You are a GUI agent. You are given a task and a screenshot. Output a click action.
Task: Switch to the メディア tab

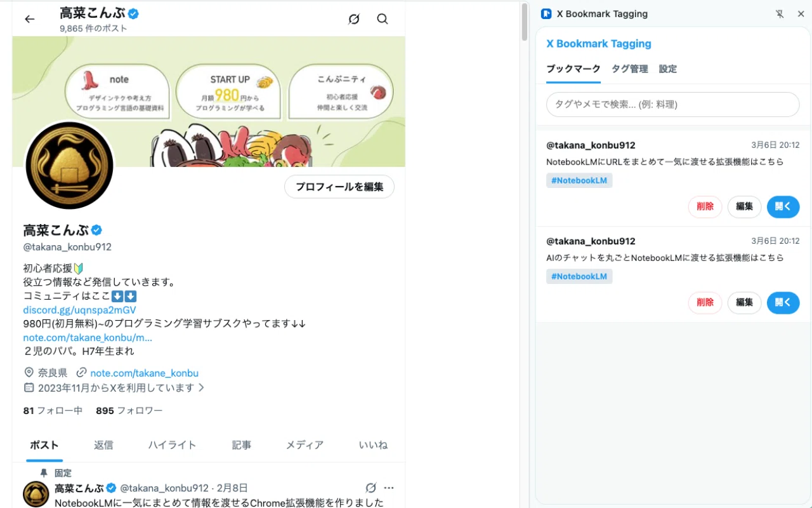pos(304,445)
